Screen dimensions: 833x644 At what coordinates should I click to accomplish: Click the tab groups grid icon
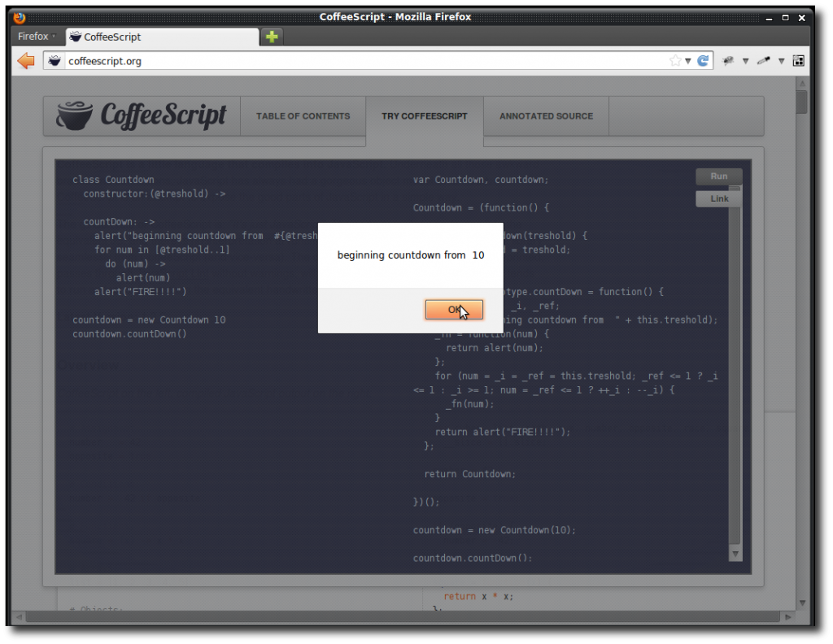(x=798, y=61)
